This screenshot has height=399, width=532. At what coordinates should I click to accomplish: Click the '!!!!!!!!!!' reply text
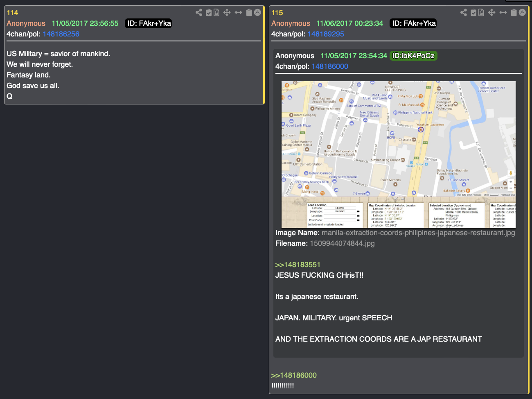282,386
